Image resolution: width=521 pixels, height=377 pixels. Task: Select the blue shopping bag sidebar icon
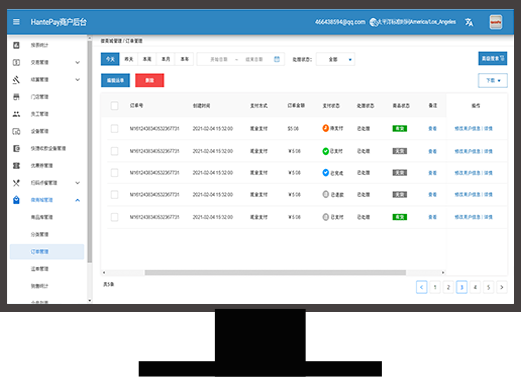coord(16,200)
